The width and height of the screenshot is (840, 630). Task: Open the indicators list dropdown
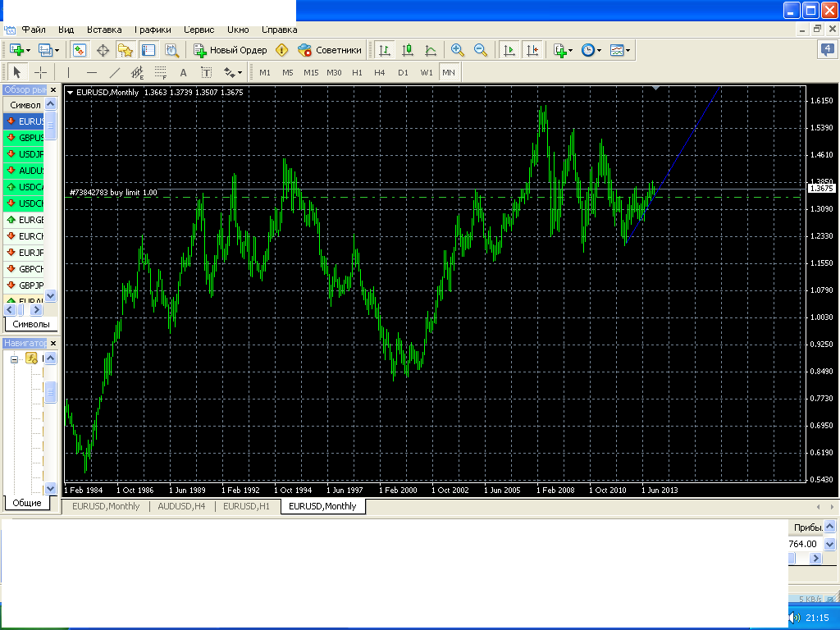pos(563,50)
